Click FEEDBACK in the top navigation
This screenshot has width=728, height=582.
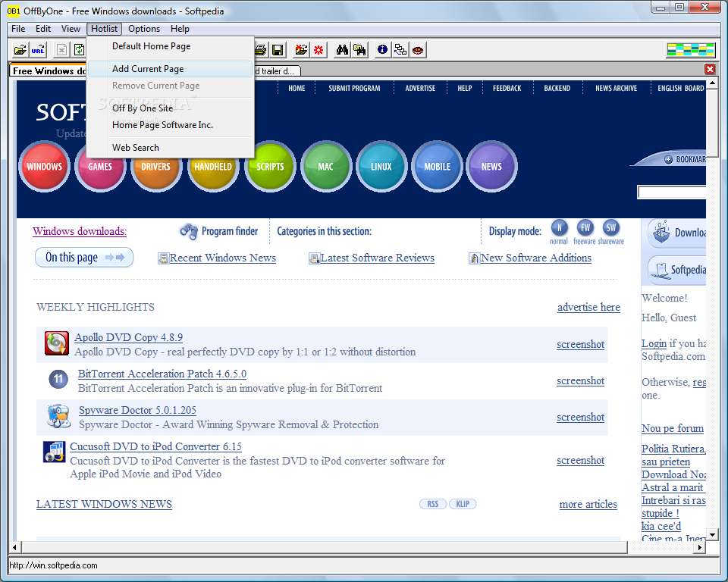point(507,88)
